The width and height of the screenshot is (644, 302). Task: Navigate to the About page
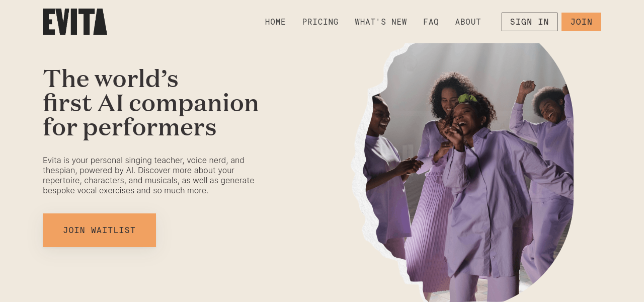tap(468, 22)
